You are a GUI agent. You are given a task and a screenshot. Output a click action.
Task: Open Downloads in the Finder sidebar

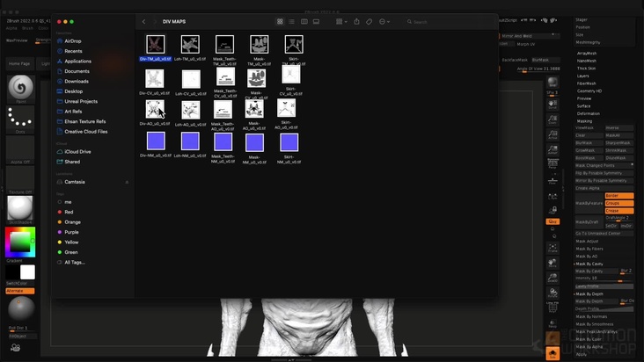pos(77,81)
